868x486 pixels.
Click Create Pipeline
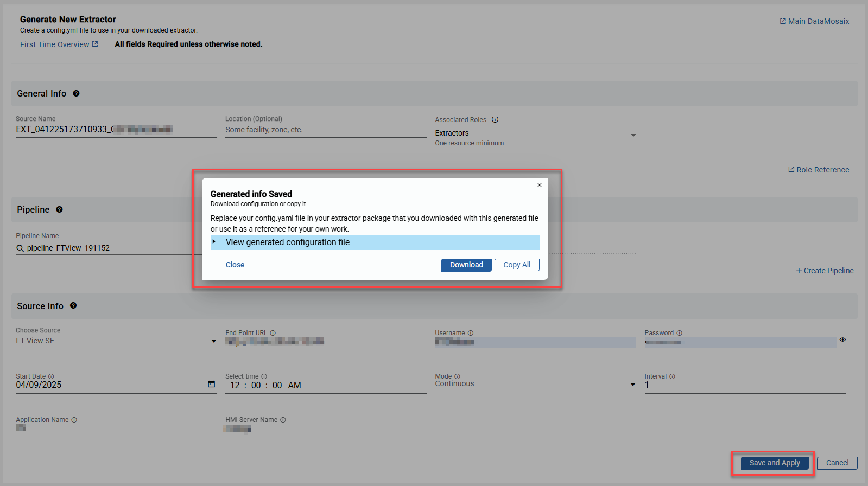pyautogui.click(x=825, y=271)
